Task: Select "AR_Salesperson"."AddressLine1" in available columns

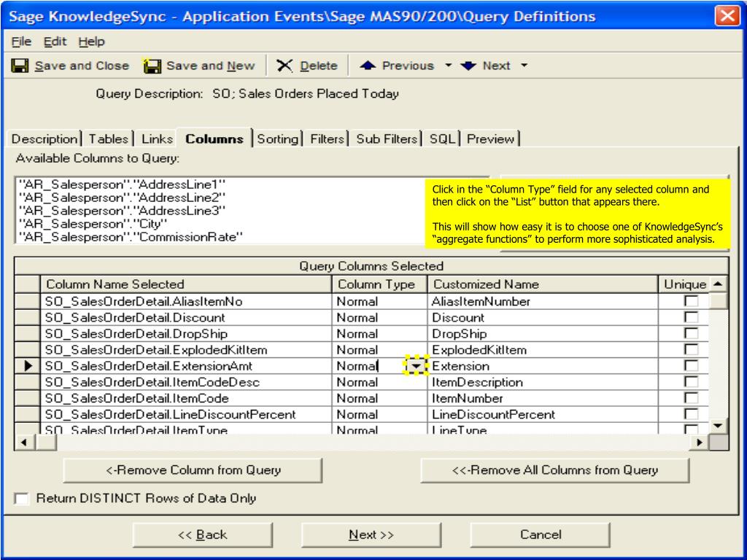Action: [x=122, y=184]
